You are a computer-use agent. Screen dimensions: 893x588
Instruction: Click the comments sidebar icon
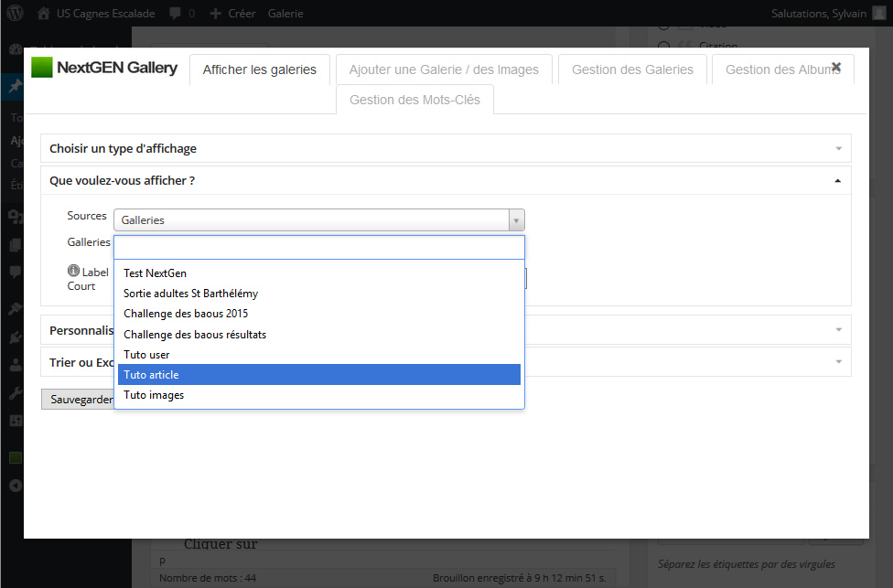click(x=16, y=273)
